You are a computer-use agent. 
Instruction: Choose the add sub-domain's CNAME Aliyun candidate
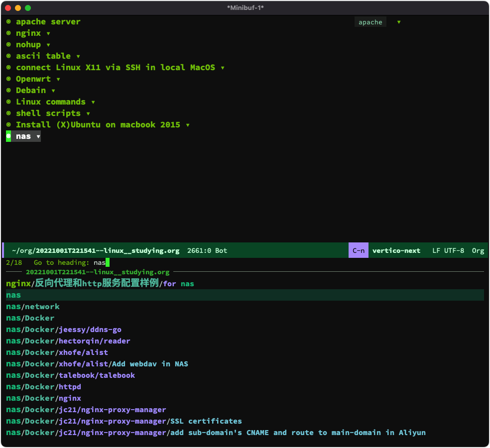click(216, 433)
